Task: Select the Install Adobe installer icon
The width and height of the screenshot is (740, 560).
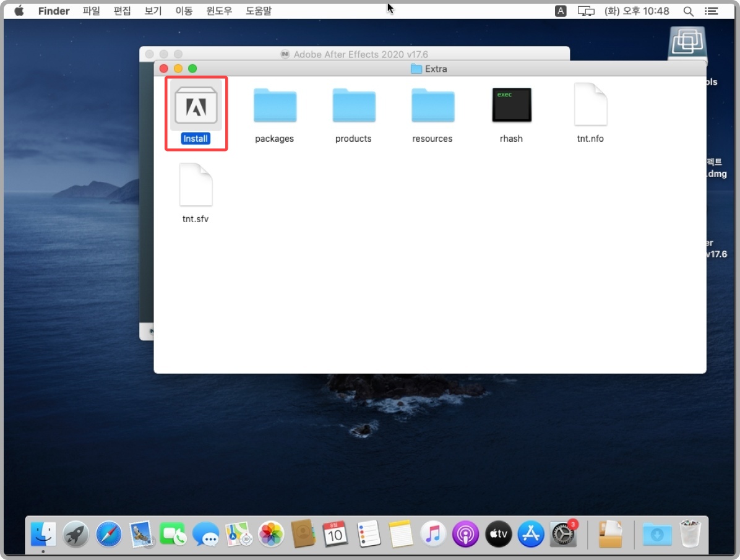Action: (196, 106)
